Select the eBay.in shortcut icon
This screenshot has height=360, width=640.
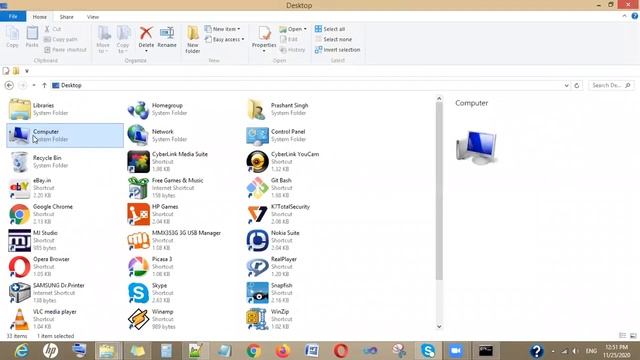point(20,188)
